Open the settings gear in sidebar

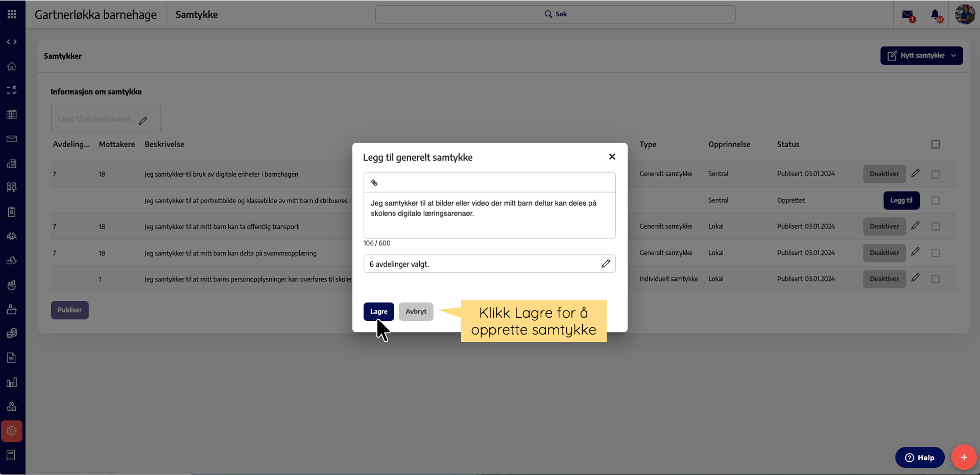pos(12,431)
